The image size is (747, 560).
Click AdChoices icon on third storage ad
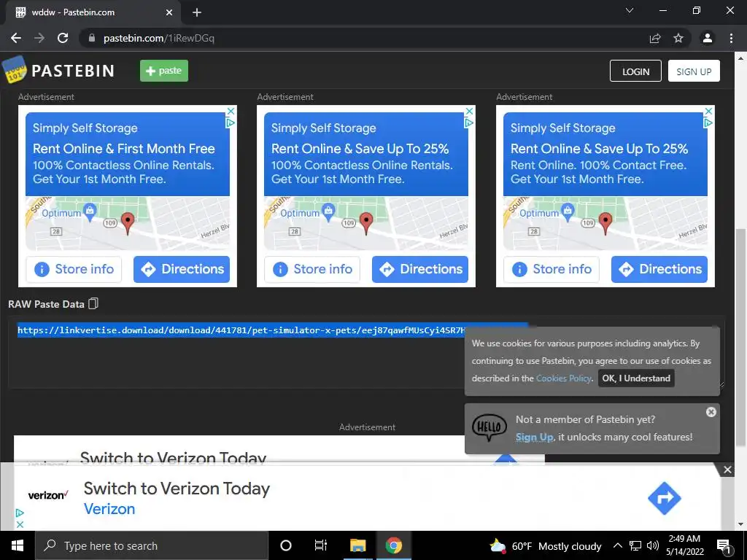[708, 122]
